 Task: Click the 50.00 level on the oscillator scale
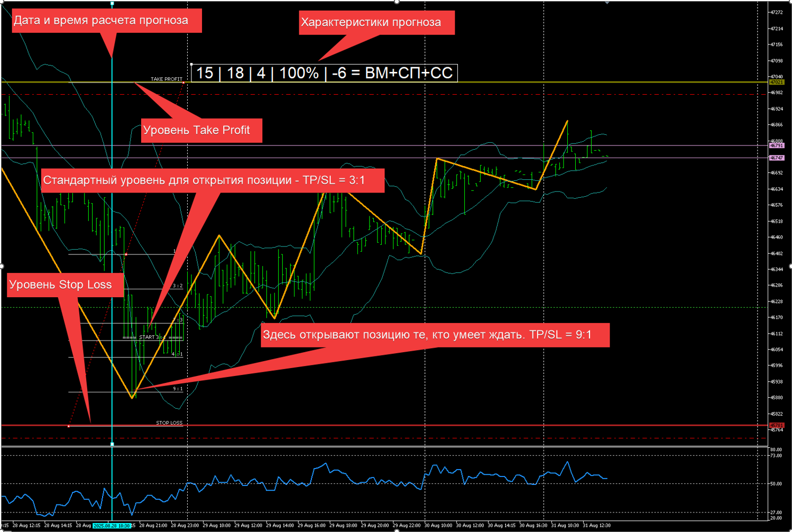[x=776, y=484]
